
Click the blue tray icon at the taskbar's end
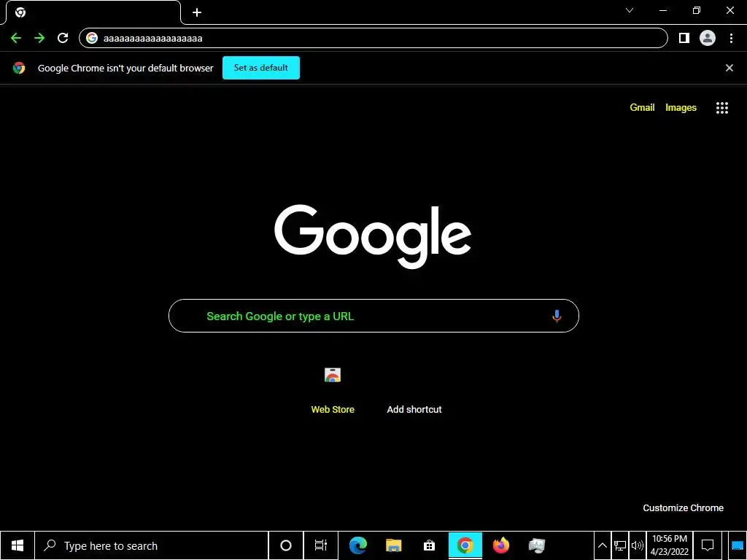(x=738, y=545)
